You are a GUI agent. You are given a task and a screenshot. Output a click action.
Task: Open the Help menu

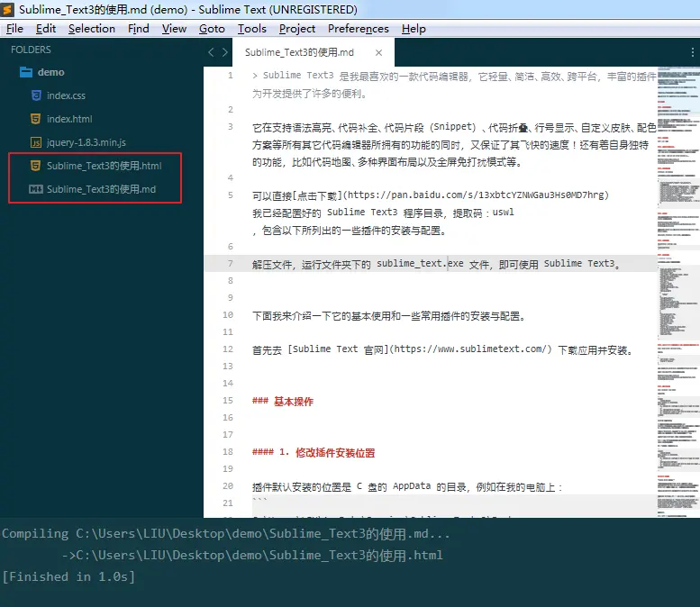414,29
